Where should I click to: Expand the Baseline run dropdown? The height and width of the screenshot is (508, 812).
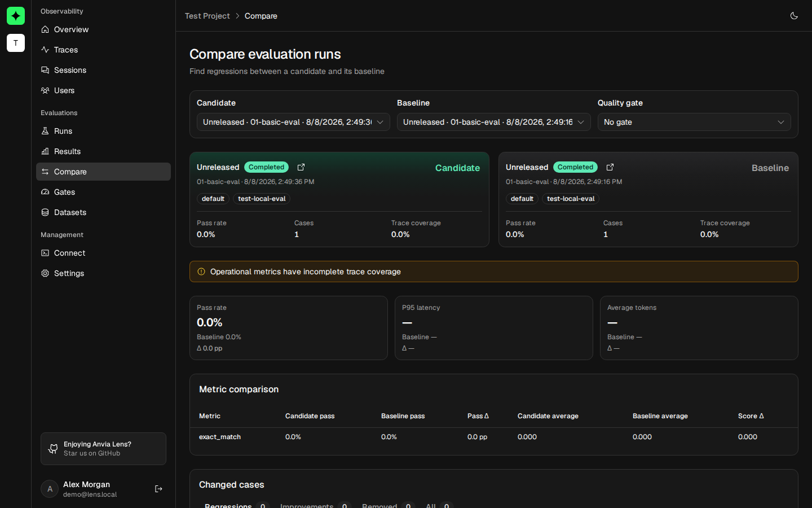(494, 122)
